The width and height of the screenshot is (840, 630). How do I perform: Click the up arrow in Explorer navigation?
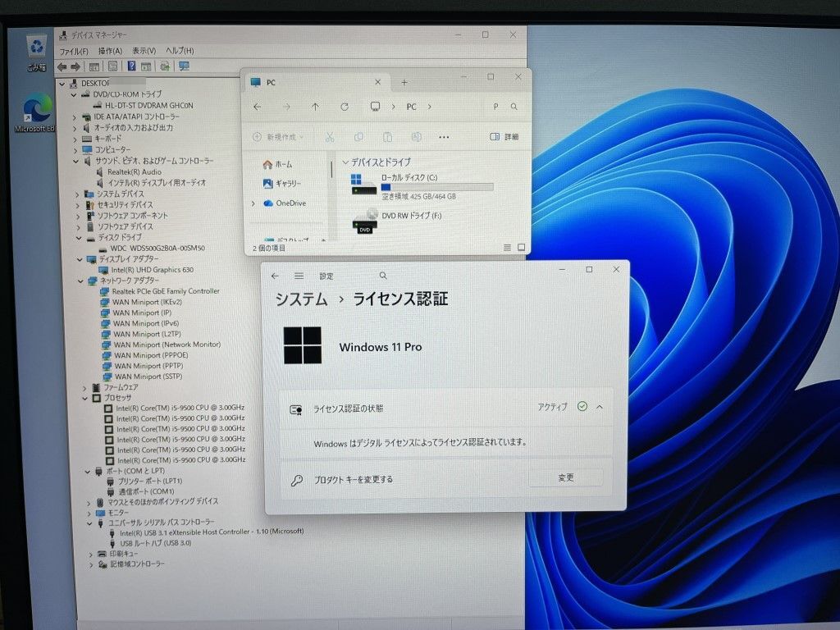coord(315,107)
